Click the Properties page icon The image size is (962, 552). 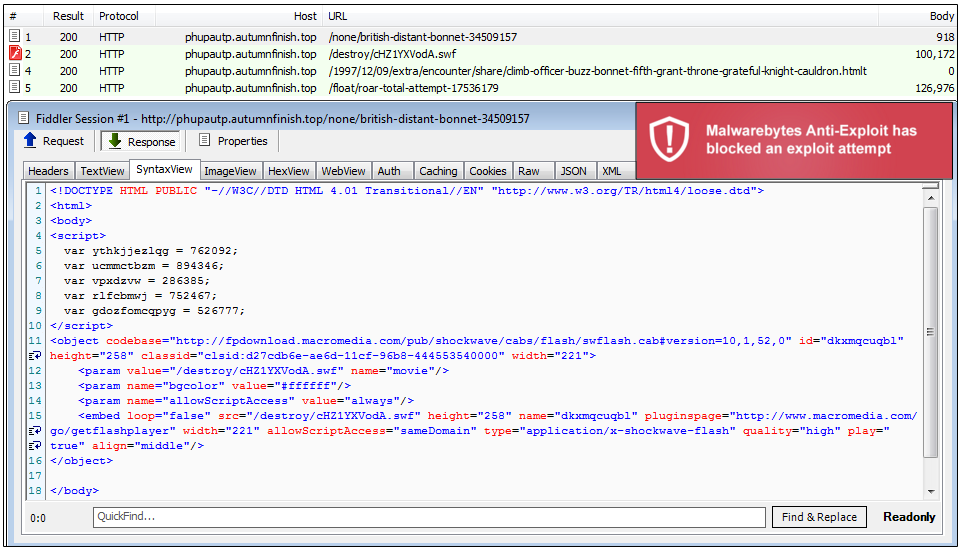(205, 141)
